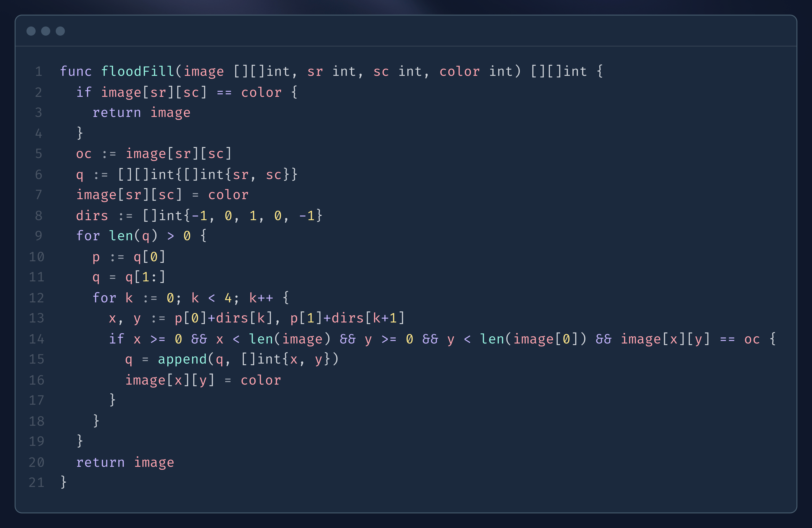Click the first window control dot
Image resolution: width=812 pixels, height=528 pixels.
coord(31,31)
